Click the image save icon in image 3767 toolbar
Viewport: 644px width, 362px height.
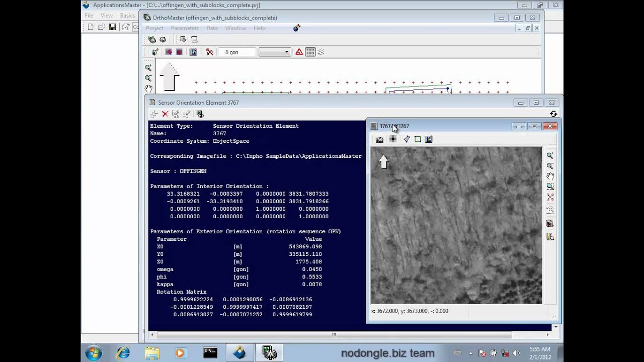[x=429, y=139]
